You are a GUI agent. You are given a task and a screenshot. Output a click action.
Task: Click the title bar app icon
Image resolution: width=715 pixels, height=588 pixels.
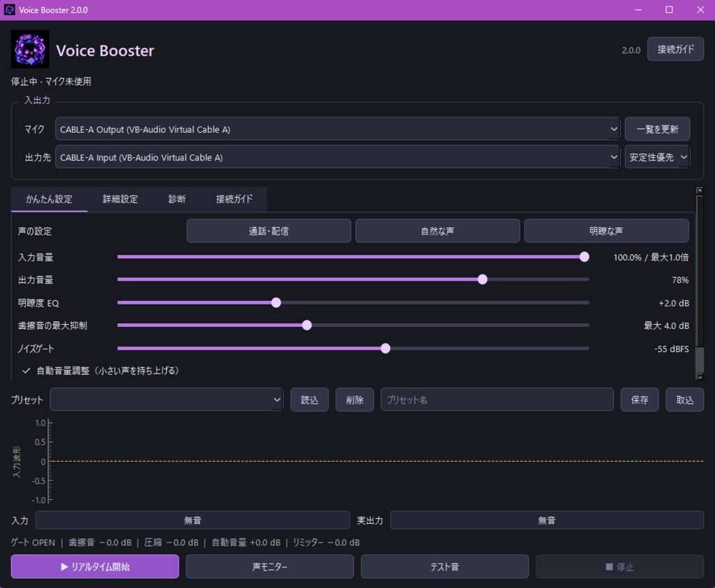point(9,10)
